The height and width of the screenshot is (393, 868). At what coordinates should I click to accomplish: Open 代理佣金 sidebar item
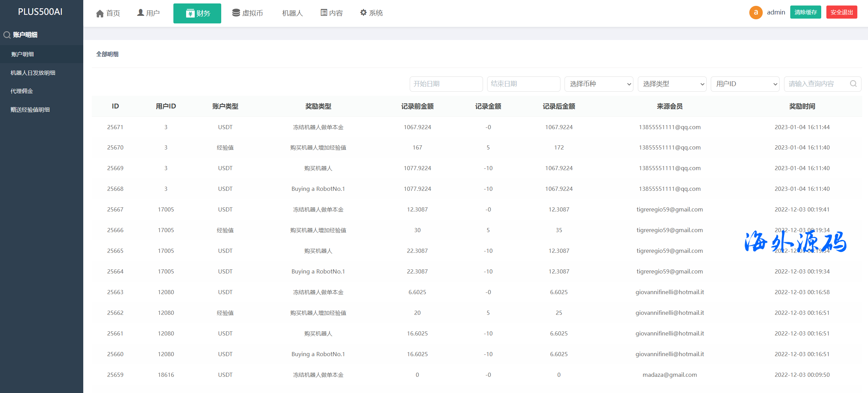pyautogui.click(x=22, y=91)
